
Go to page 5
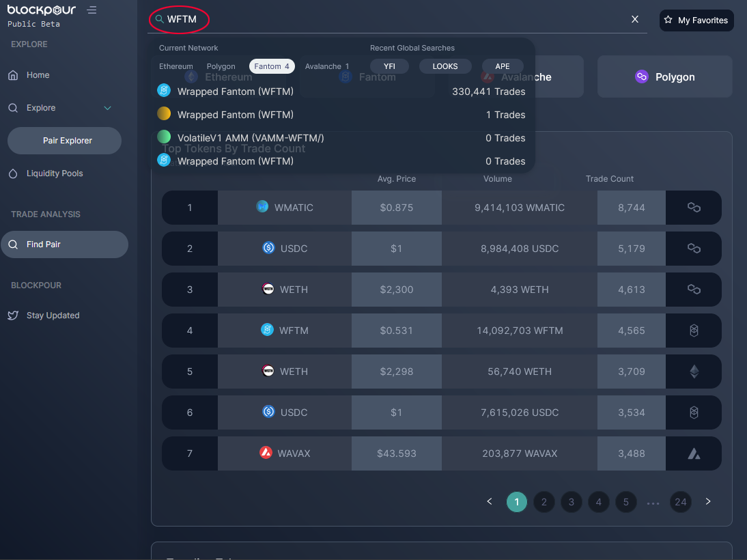(626, 502)
